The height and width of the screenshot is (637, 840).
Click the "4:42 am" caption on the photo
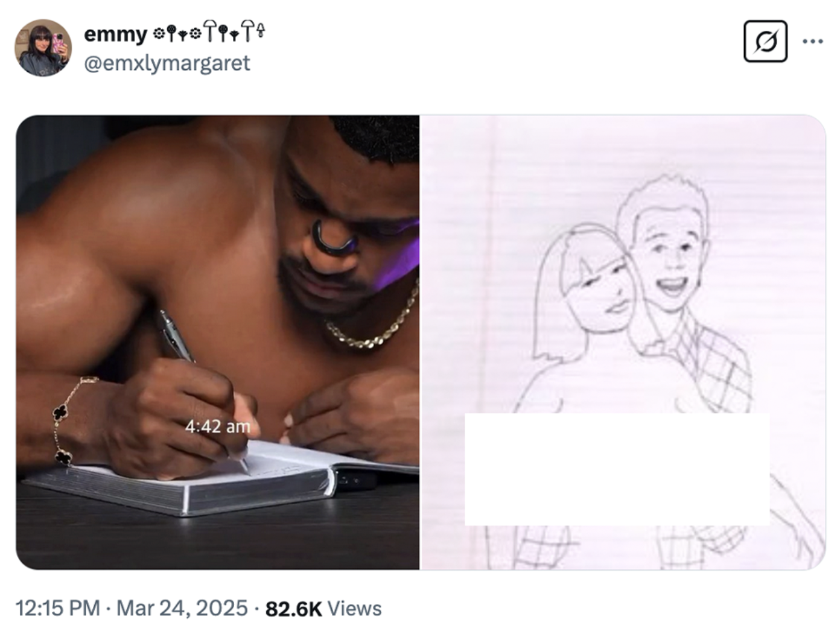coord(217,426)
